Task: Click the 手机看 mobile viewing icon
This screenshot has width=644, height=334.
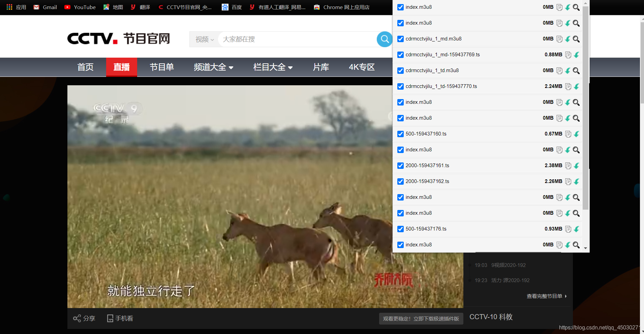Action: coord(110,318)
